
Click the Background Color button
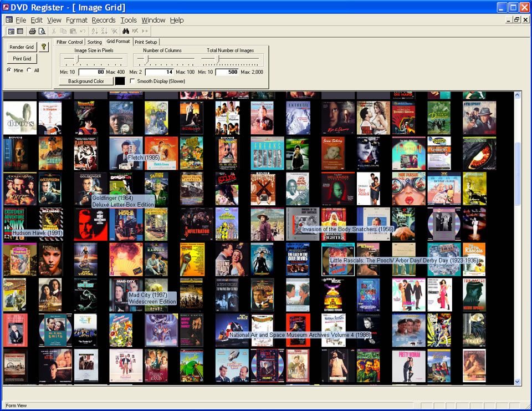tap(86, 81)
